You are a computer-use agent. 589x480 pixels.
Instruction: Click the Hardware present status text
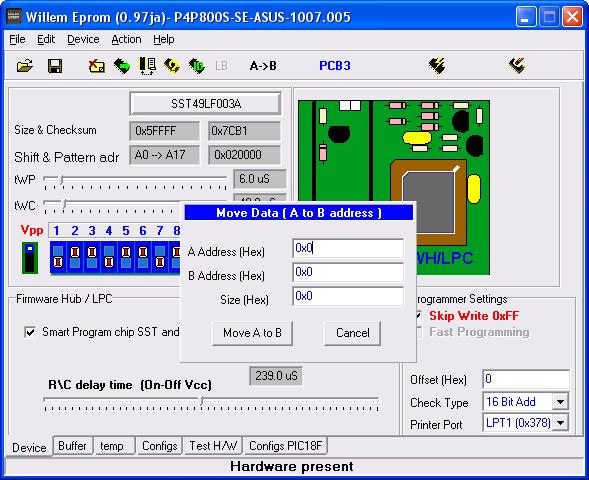tap(291, 466)
